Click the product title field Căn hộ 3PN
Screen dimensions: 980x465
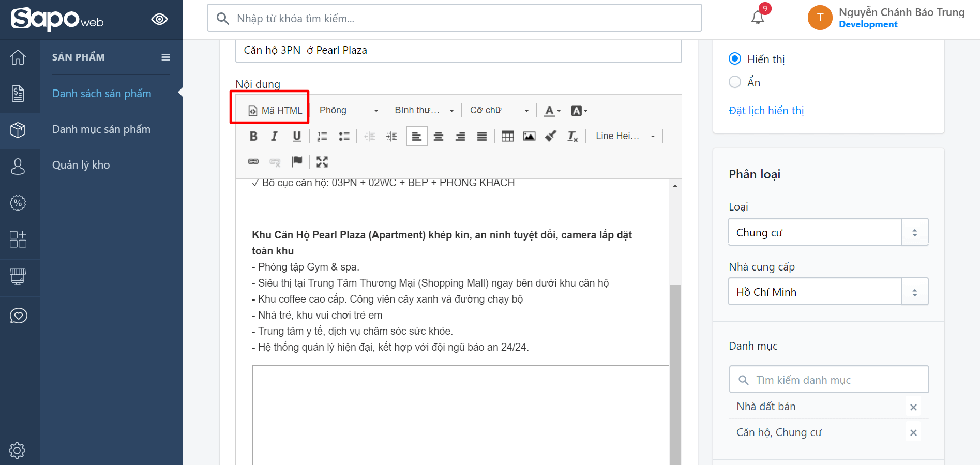(x=459, y=51)
